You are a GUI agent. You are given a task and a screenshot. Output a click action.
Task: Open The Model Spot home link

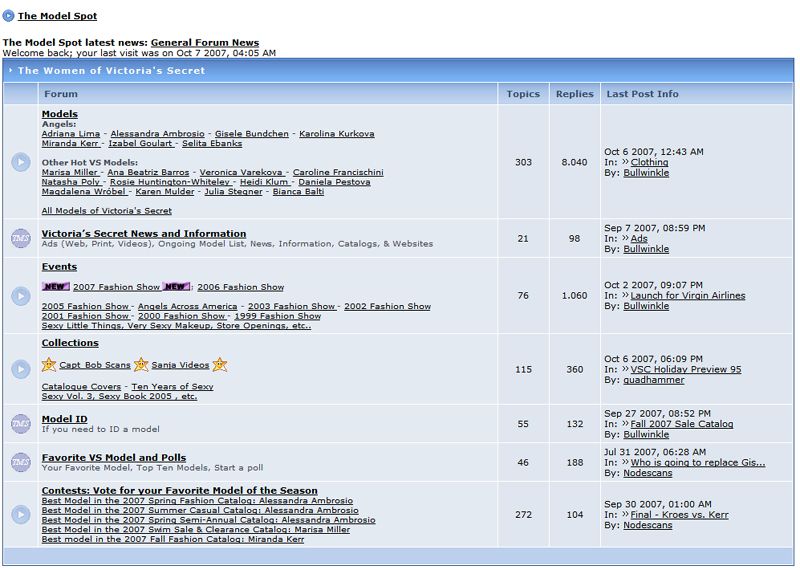pyautogui.click(x=57, y=16)
